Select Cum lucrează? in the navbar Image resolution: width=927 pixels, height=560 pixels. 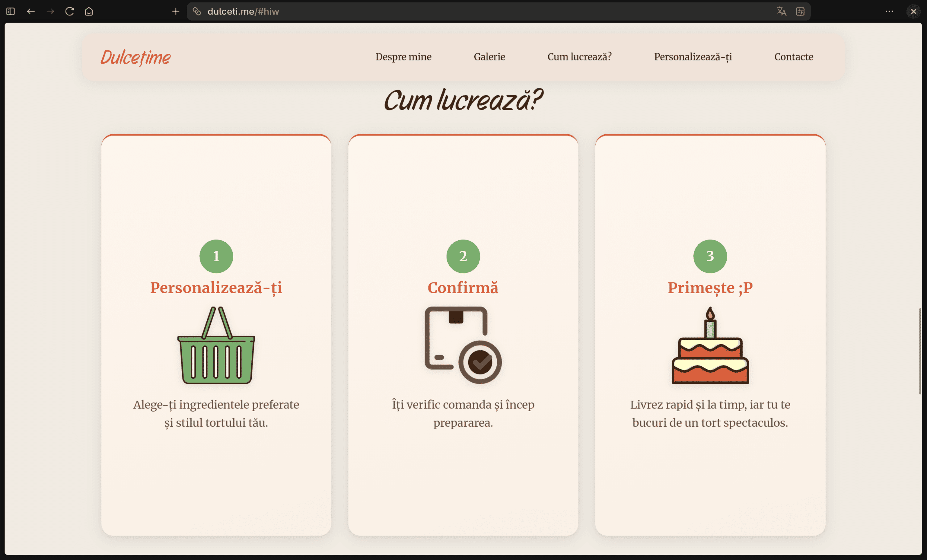click(579, 57)
